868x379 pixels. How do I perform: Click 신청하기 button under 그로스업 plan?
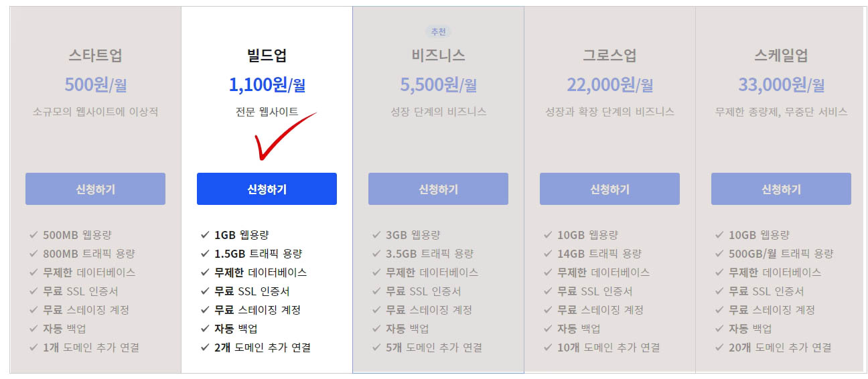tap(609, 189)
